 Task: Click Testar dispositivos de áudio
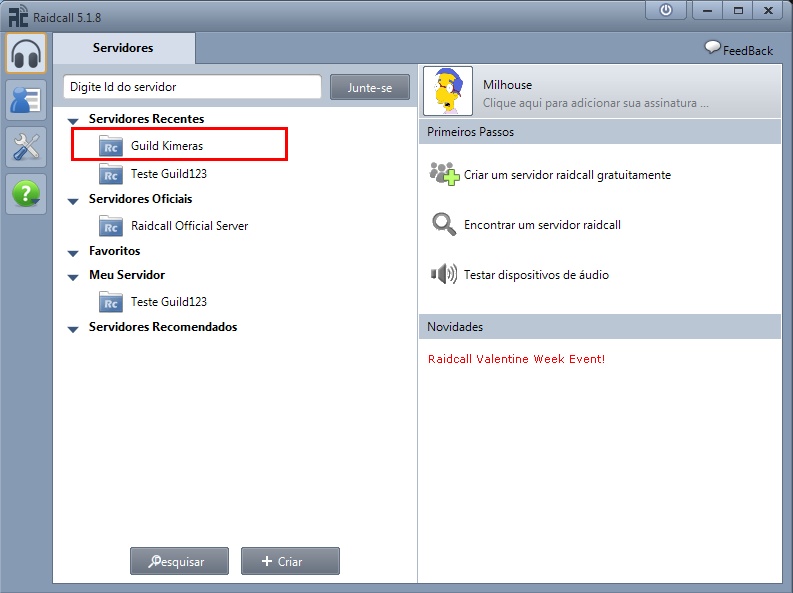[536, 275]
